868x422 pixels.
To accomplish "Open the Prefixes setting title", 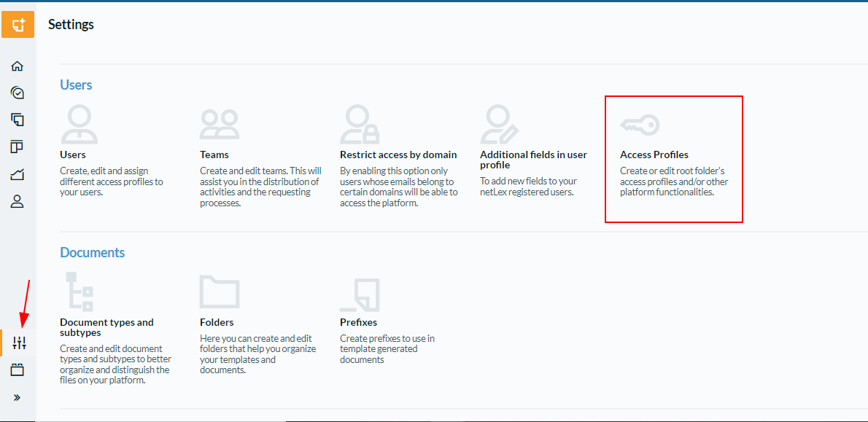I will (358, 322).
